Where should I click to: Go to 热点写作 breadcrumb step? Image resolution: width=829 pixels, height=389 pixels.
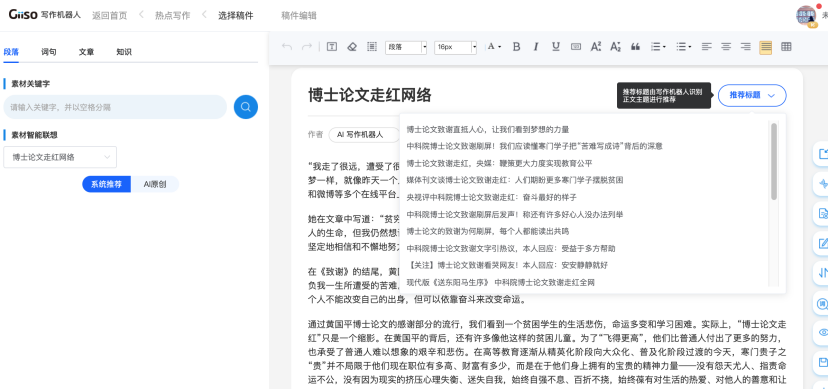(x=172, y=15)
